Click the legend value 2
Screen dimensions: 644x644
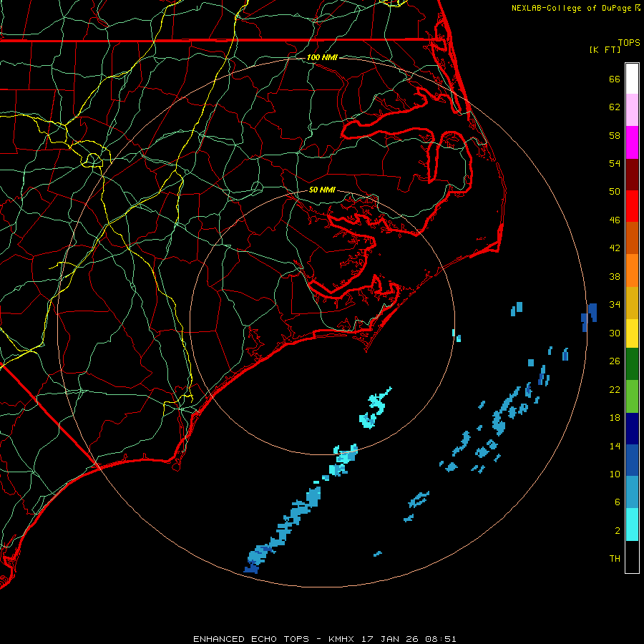[618, 531]
